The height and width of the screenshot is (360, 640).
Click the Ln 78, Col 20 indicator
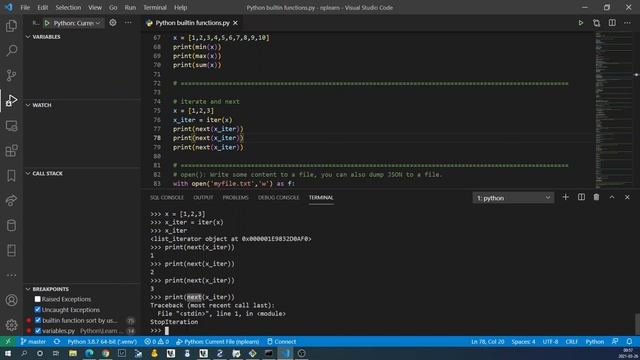pyautogui.click(x=487, y=342)
